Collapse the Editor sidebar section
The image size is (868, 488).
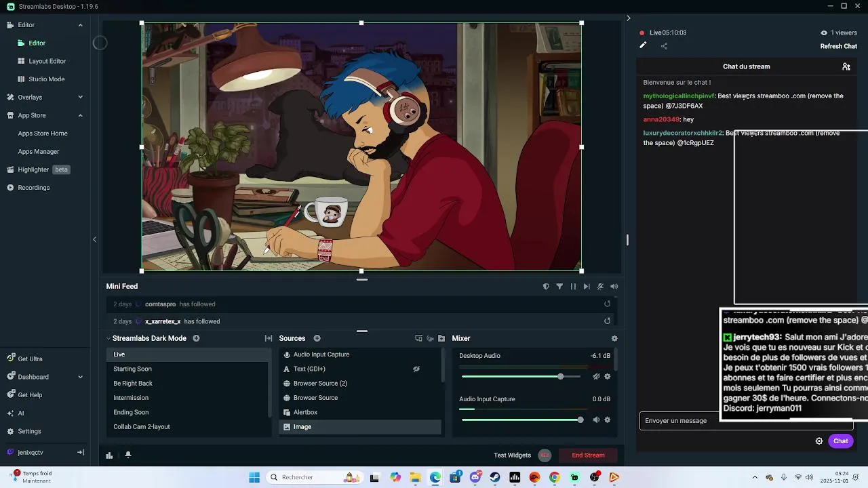[80, 25]
